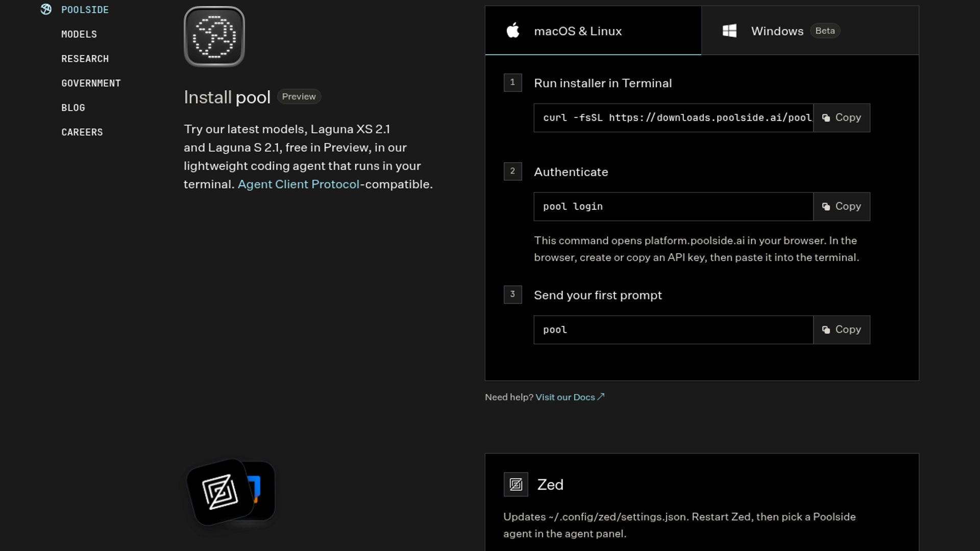Open the BLOG page
The image size is (980, 551).
tap(73, 108)
